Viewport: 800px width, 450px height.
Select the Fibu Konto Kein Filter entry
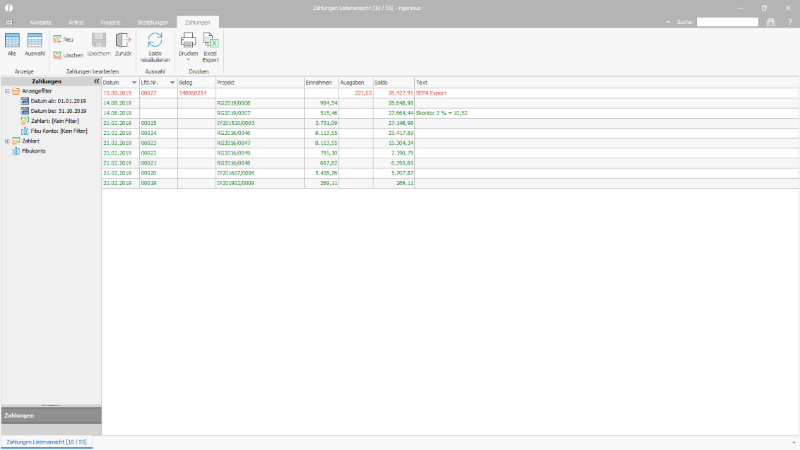pos(54,131)
